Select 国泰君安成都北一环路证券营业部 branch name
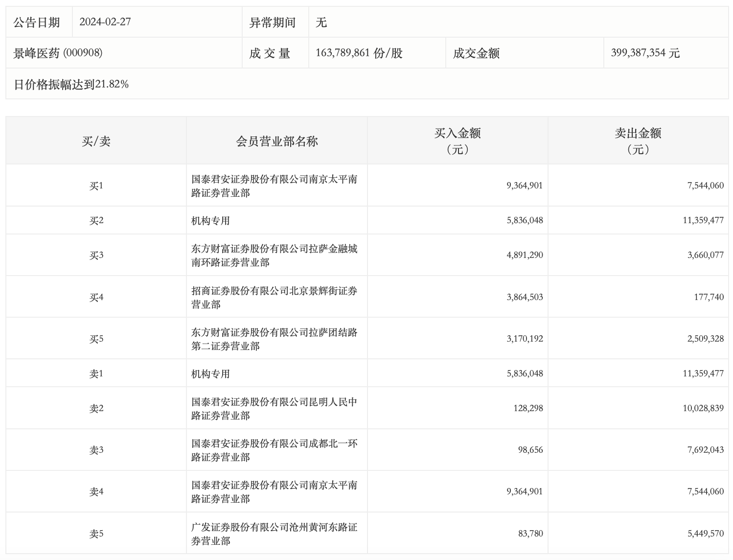The image size is (733, 560). [x=274, y=450]
